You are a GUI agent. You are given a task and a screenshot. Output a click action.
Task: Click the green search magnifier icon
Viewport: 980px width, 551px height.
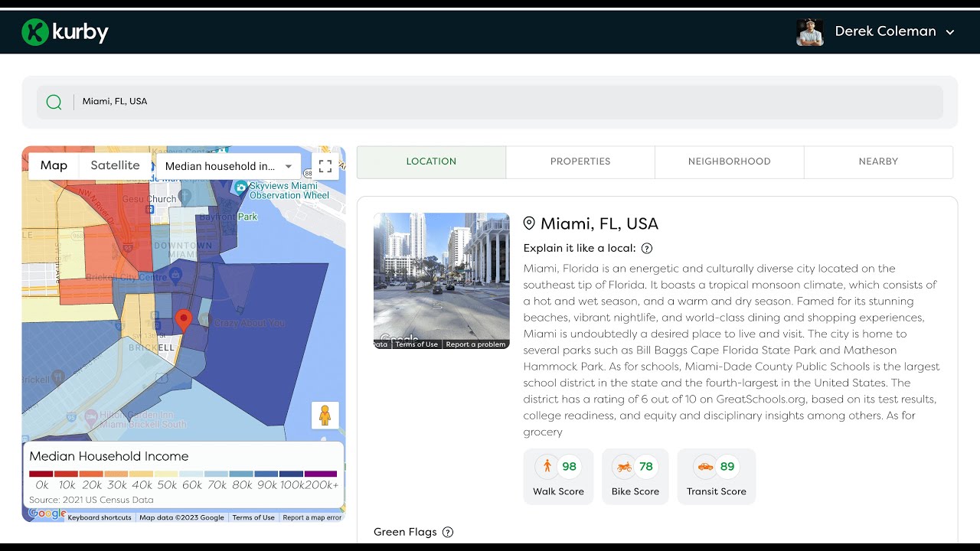coord(54,102)
